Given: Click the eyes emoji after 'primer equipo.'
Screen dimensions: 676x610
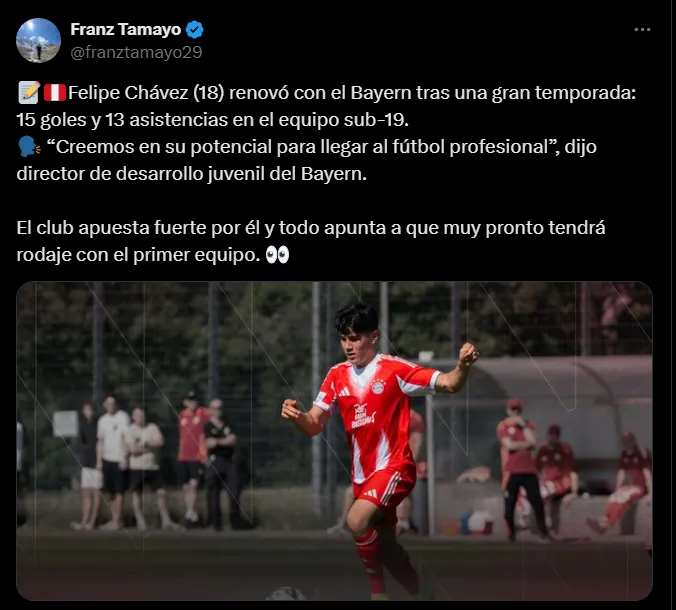Looking at the screenshot, I should (277, 255).
